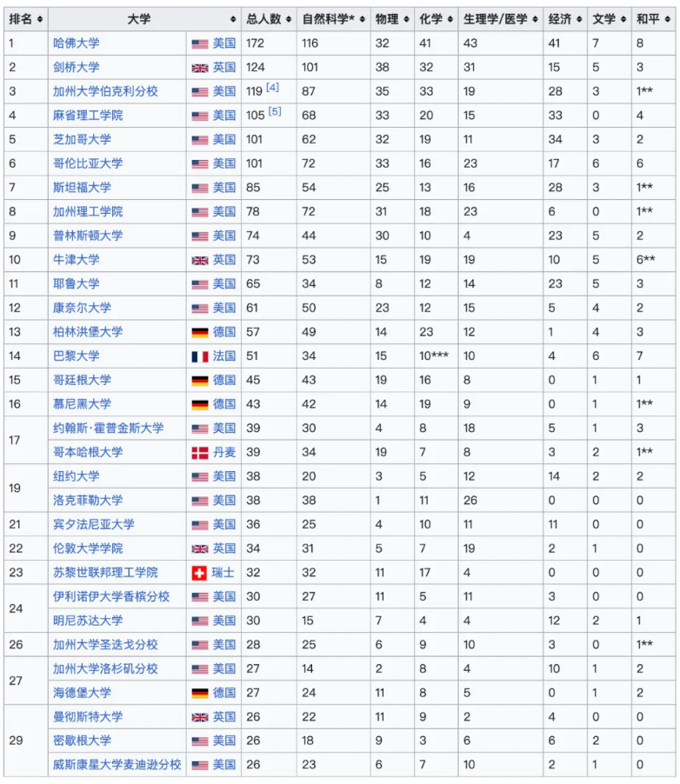The height and width of the screenshot is (784, 680).
Task: Click 丹麦 country link
Action: click(x=224, y=453)
